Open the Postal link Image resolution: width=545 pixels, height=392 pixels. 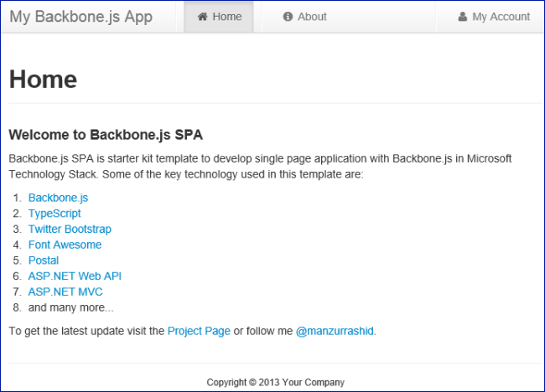44,260
